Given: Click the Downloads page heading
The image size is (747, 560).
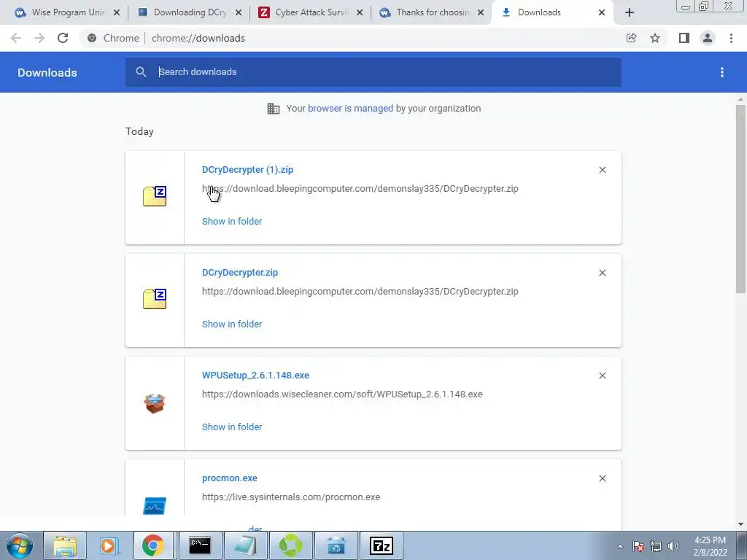Looking at the screenshot, I should click(x=47, y=72).
